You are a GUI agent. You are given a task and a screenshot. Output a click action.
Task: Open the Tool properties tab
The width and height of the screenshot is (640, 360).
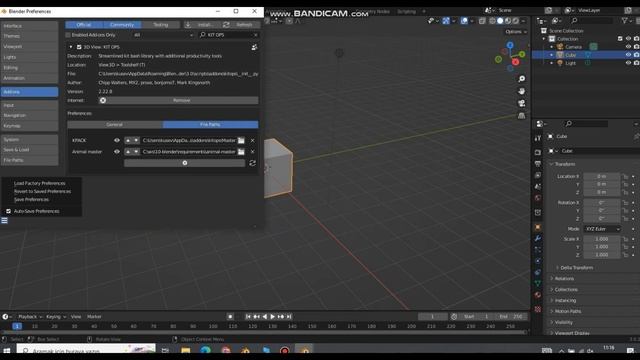538,138
